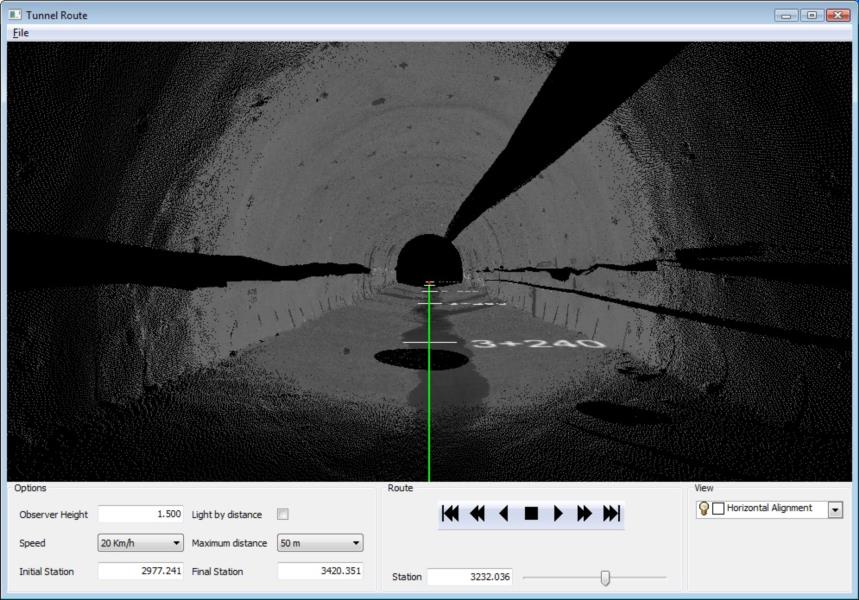The width and height of the screenshot is (859, 600).
Task: Click the Observer Height input field
Action: [x=140, y=514]
